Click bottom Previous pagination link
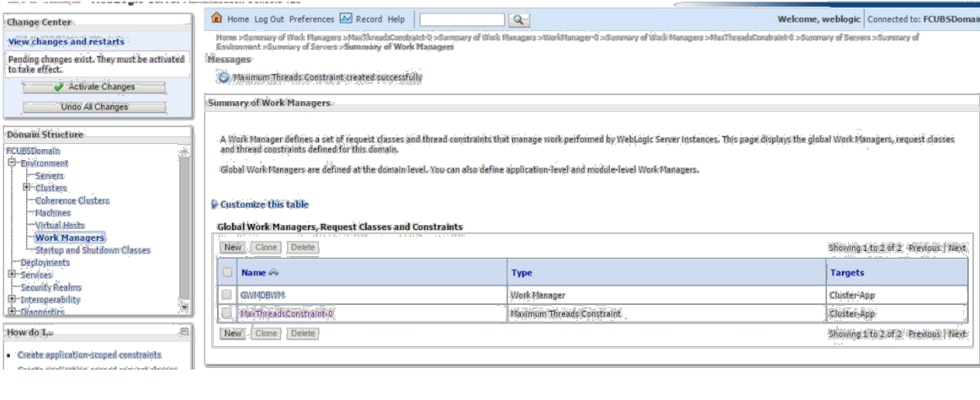 click(x=924, y=334)
